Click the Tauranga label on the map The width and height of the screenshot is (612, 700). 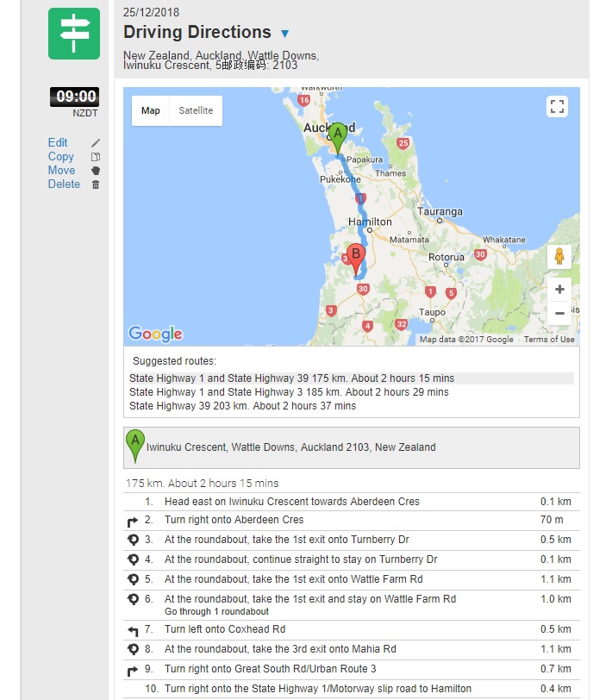[x=440, y=211]
